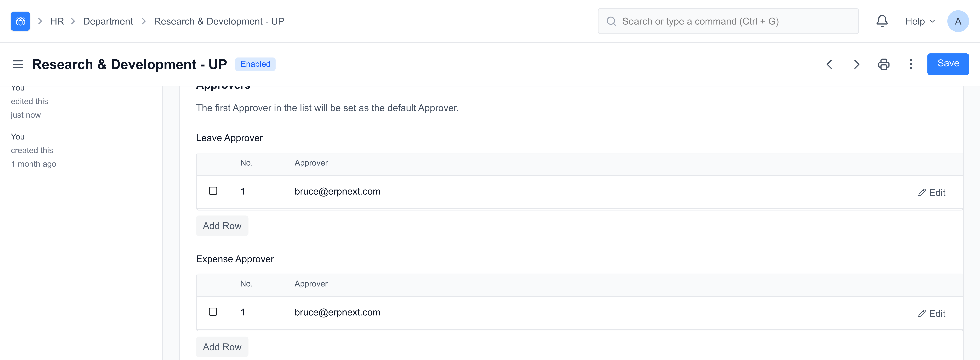Go to next document arrow
Viewport: 980px width, 360px height.
[x=856, y=64]
